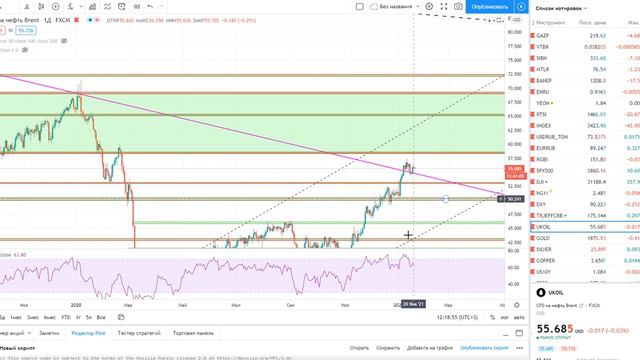Open the time axis settings gear
The width and height of the screenshot is (640, 360).
(x=517, y=305)
